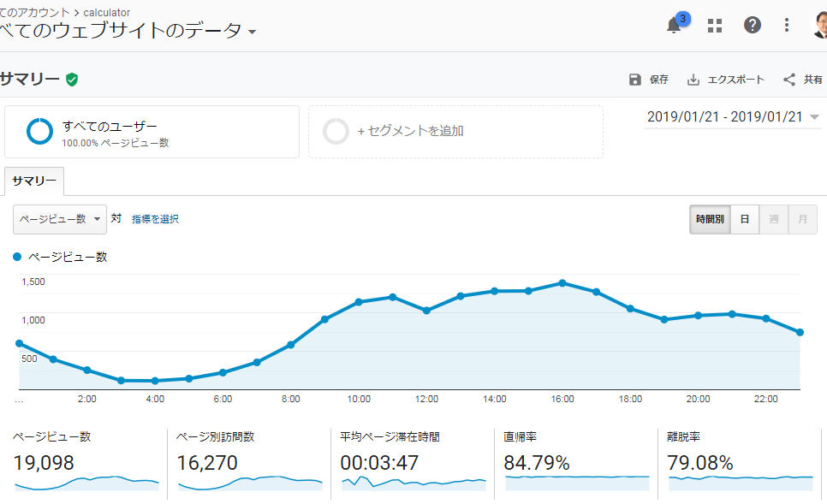827x504 pixels.
Task: Open the notifications bell icon
Action: [x=675, y=25]
